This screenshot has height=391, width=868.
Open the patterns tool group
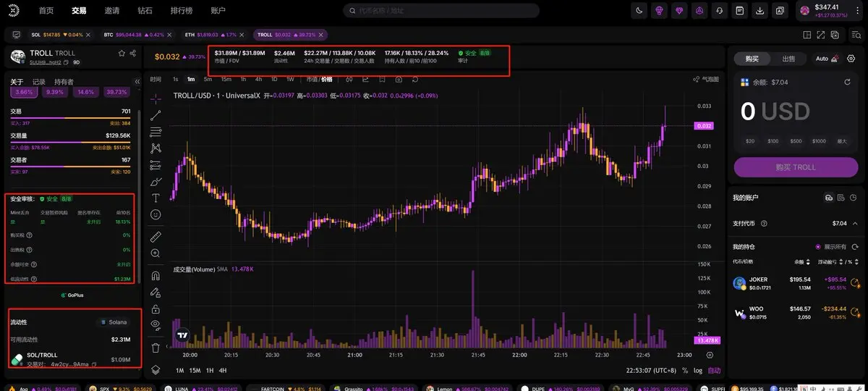[x=156, y=148]
